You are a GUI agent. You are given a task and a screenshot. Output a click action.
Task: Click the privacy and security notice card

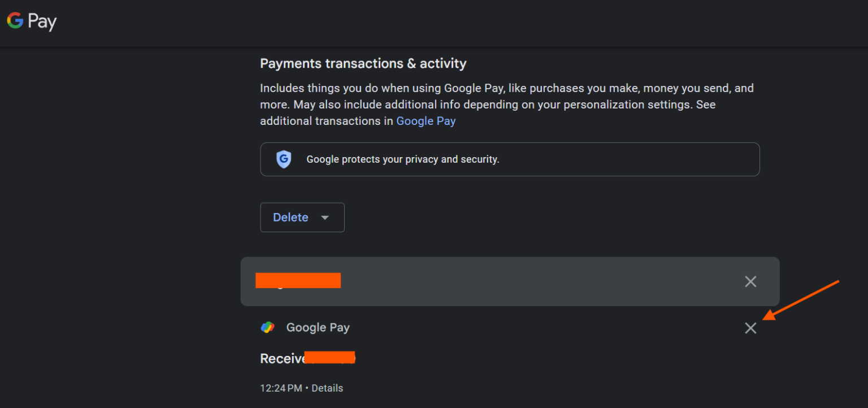click(x=509, y=159)
